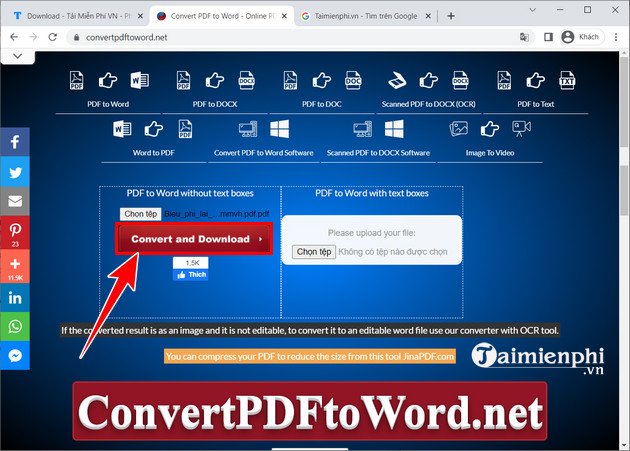The width and height of the screenshot is (630, 451).
Task: Open Google Translate icon in address bar
Action: pyautogui.click(x=524, y=37)
